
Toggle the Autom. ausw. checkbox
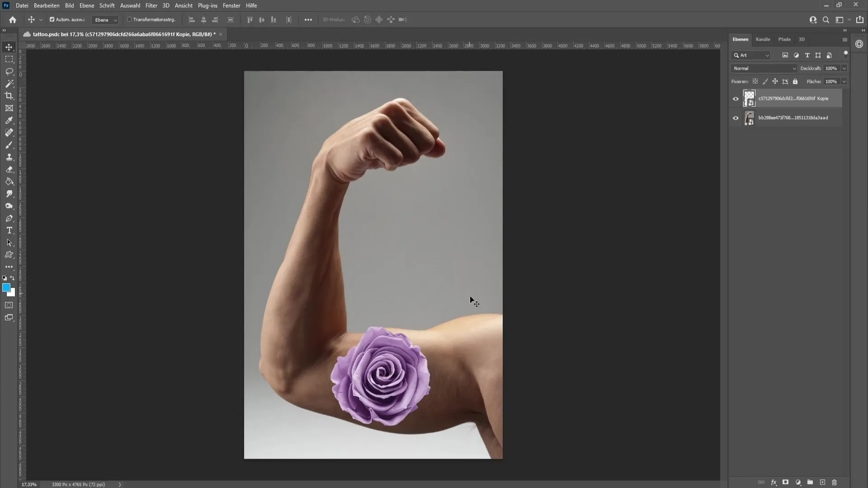(x=52, y=20)
